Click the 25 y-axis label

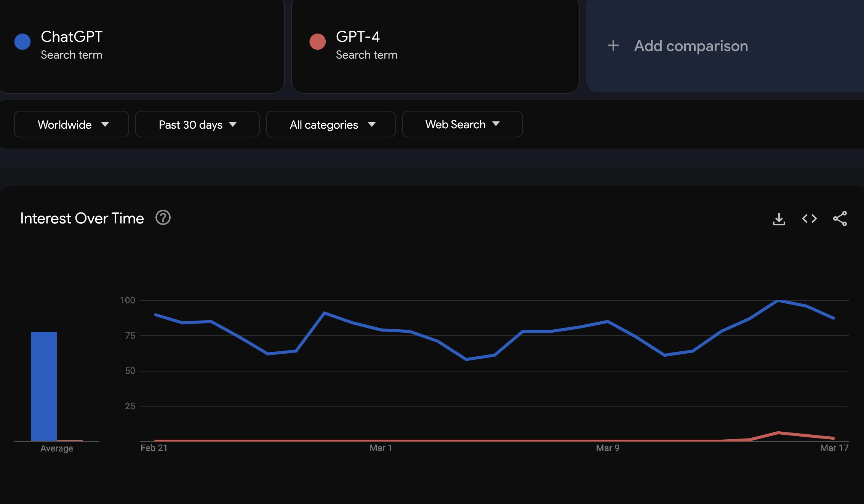pyautogui.click(x=130, y=406)
